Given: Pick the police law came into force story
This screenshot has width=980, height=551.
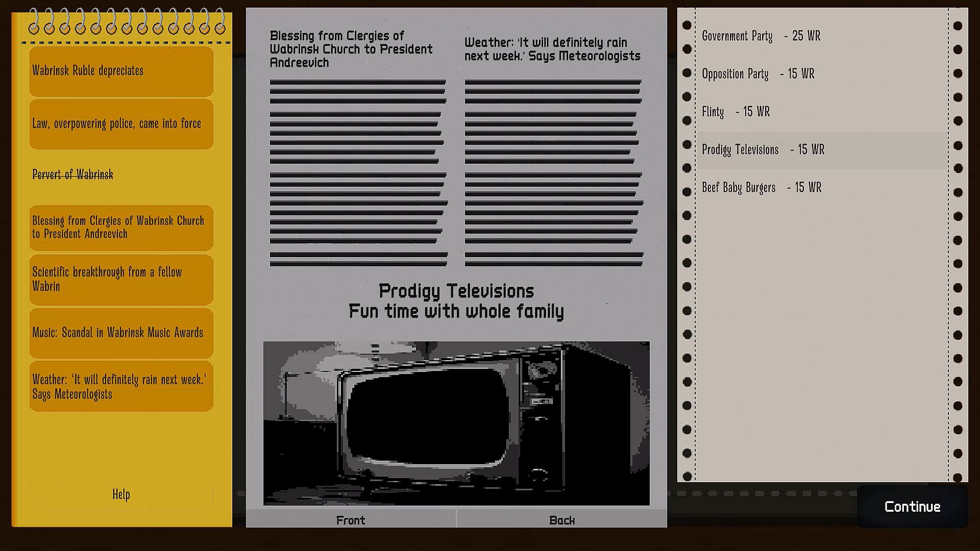Looking at the screenshot, I should 121,124.
